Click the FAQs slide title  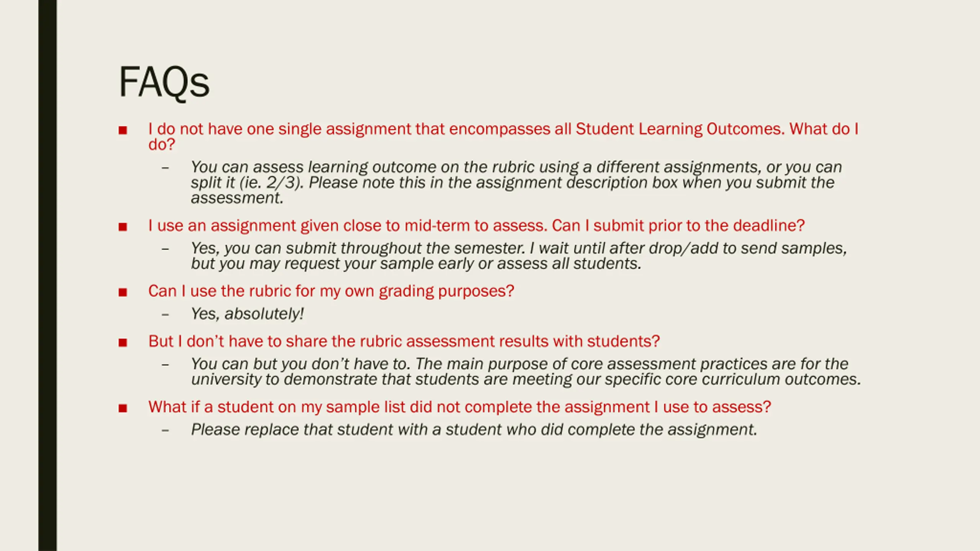[164, 83]
